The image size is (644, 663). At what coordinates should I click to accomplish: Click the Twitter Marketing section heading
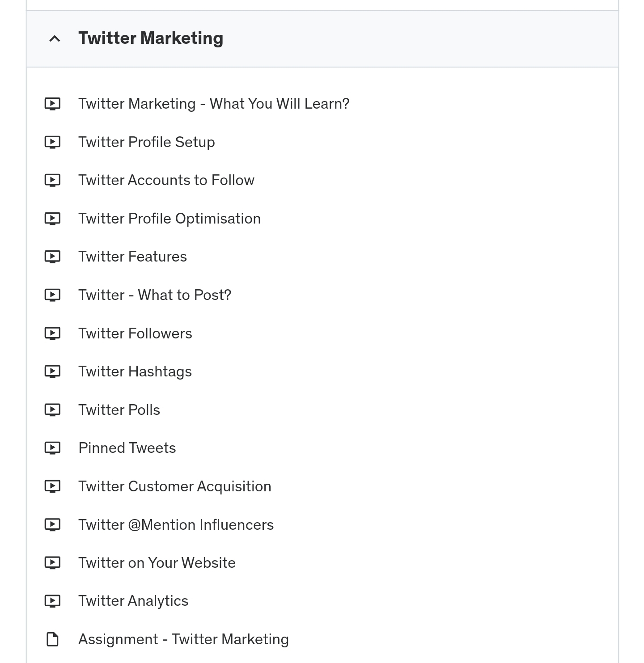point(151,38)
